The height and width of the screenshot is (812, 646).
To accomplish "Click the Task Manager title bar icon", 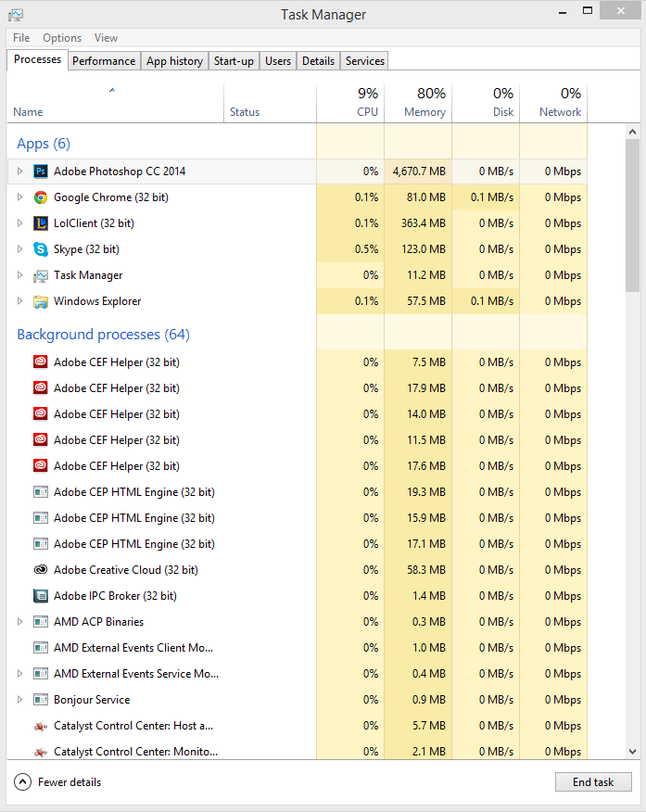I will click(16, 15).
